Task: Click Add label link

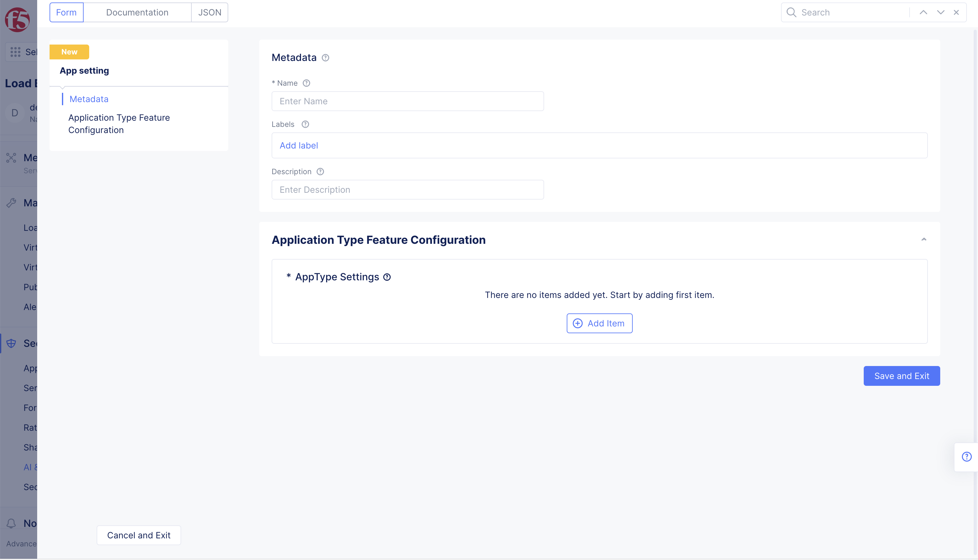Action: (299, 145)
